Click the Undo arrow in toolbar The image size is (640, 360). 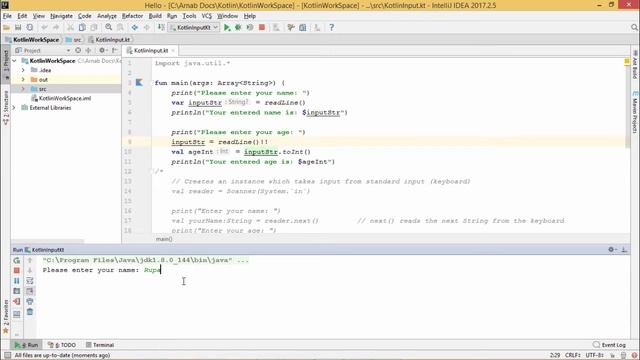[44, 27]
